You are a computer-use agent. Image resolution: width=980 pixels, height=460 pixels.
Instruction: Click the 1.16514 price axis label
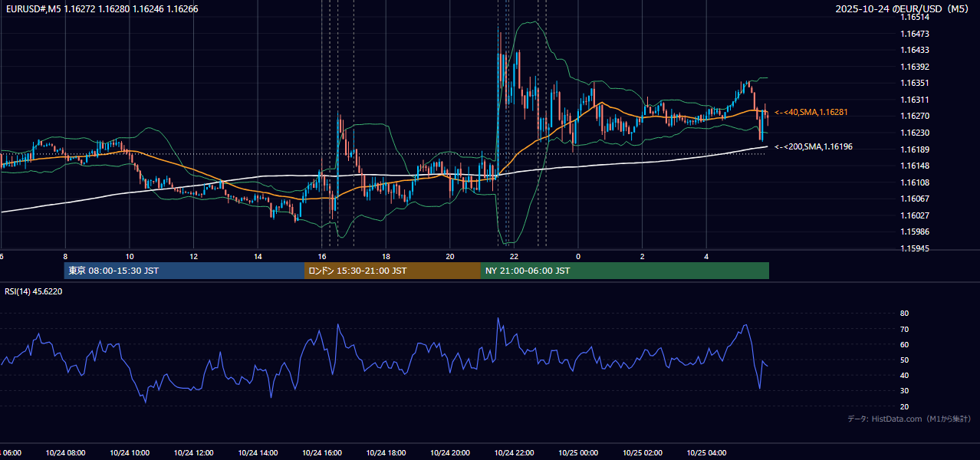pyautogui.click(x=914, y=17)
